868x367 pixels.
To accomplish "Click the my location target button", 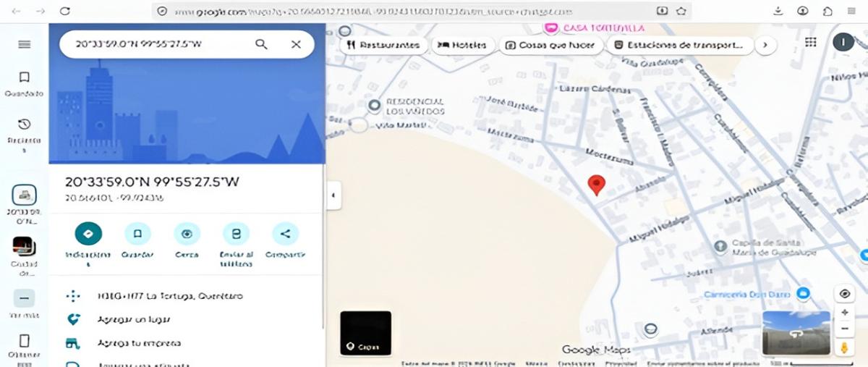I will (x=844, y=294).
